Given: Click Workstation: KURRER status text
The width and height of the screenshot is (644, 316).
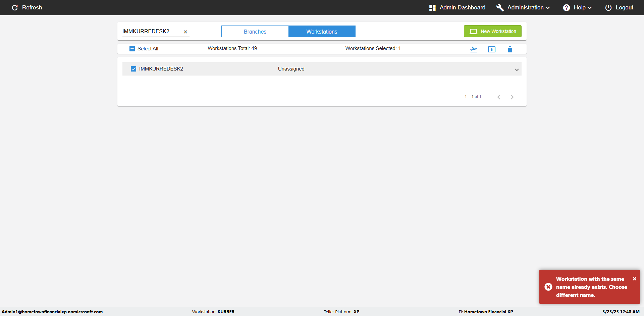Looking at the screenshot, I should 213,312.
